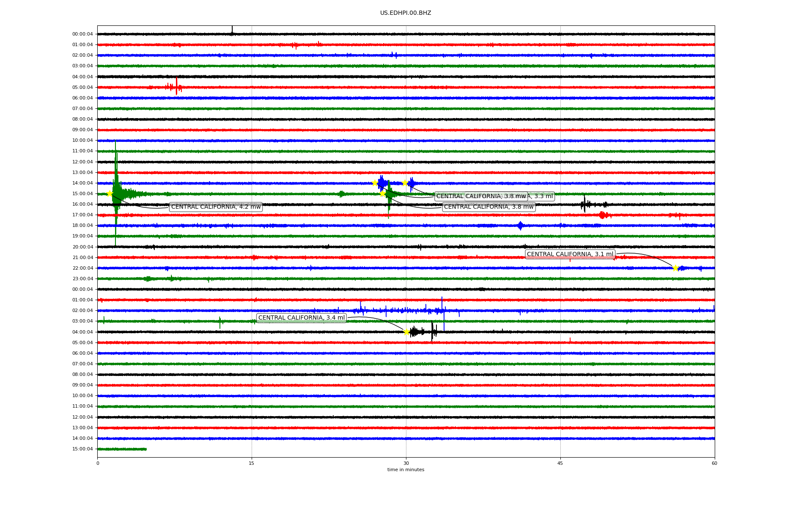
Task: Click the yellow star before the 4.2 mw event
Action: 110,194
